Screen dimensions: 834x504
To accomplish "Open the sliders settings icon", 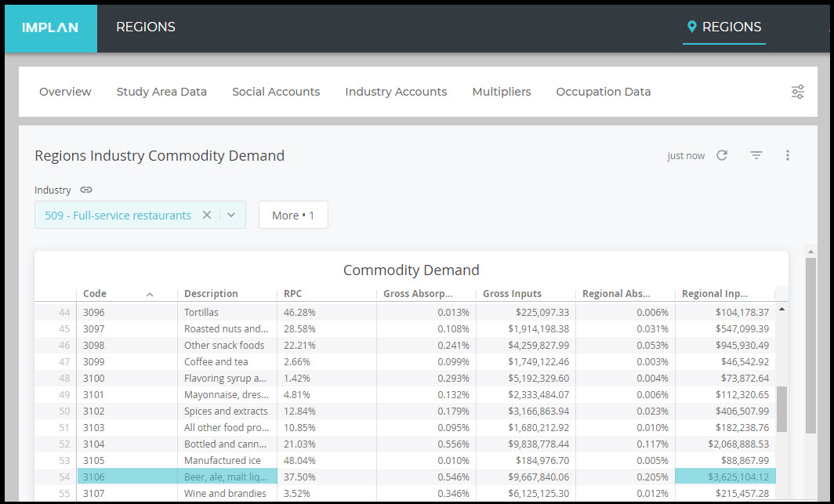I will click(797, 92).
